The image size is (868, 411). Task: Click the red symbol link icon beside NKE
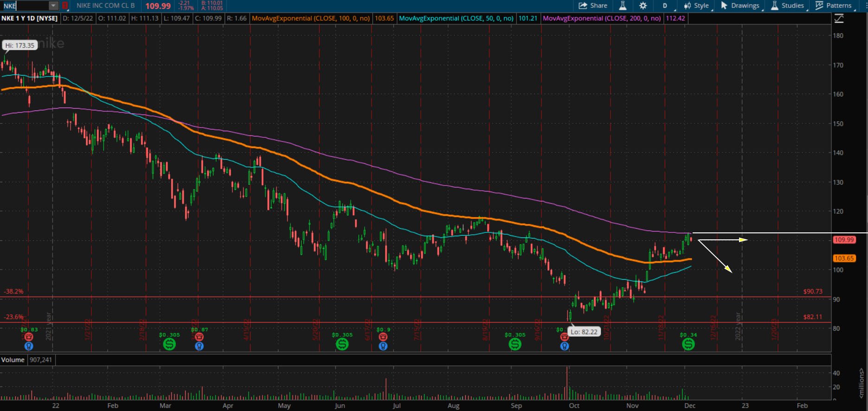[x=65, y=6]
